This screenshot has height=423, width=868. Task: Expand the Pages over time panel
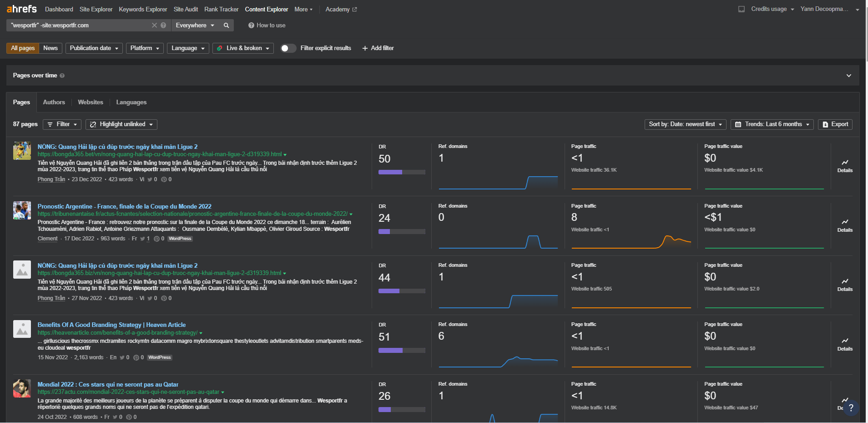(x=848, y=76)
